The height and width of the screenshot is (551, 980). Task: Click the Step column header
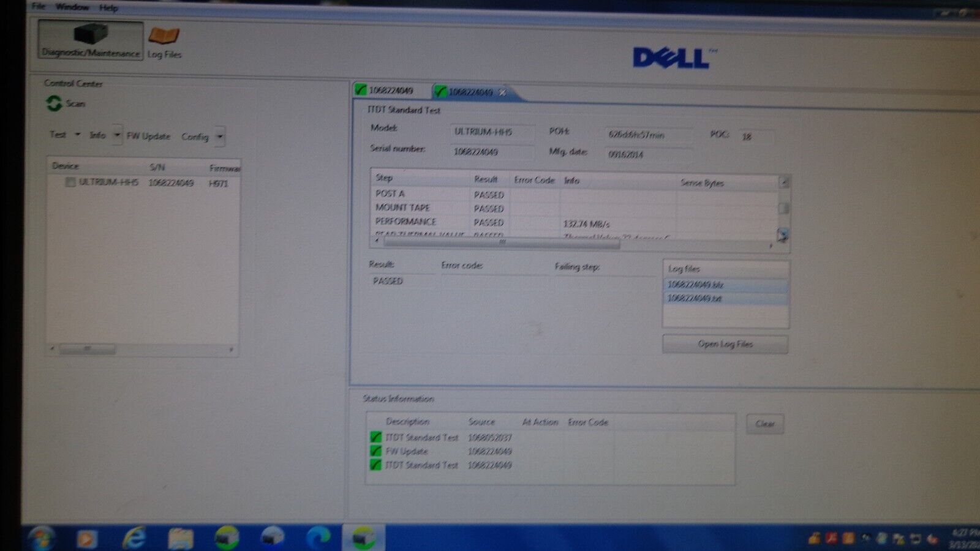click(x=384, y=178)
